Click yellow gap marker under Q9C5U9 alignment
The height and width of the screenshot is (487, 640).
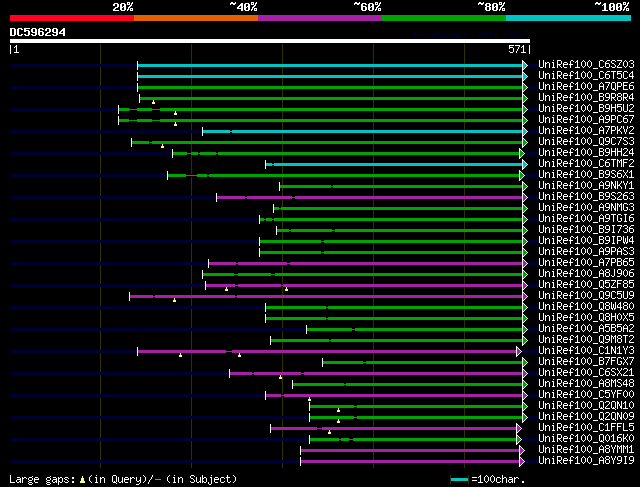pos(174,300)
